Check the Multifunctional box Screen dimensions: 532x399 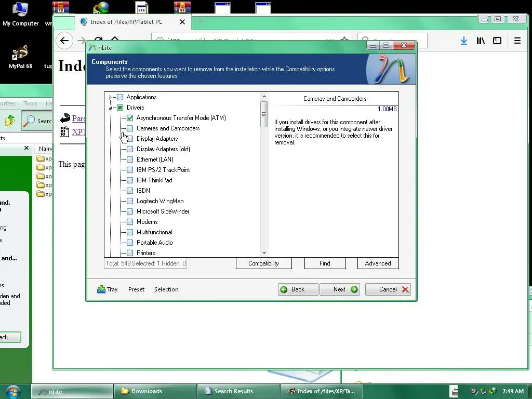pyautogui.click(x=129, y=232)
